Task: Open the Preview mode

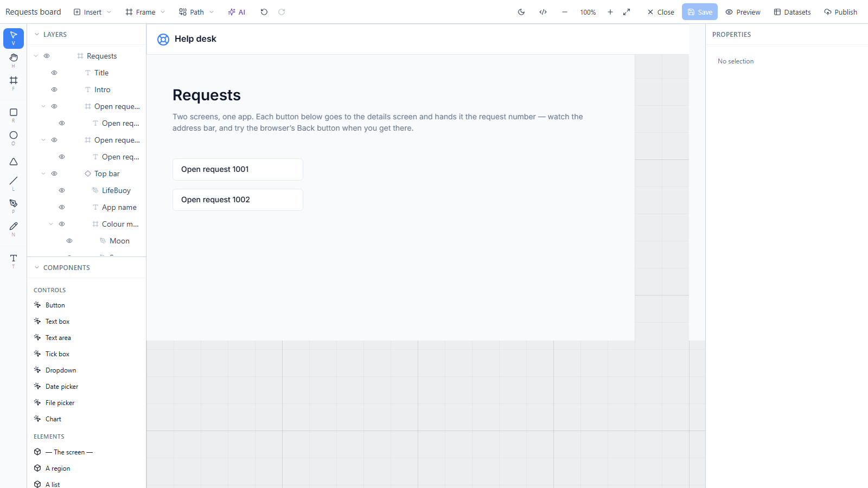Action: pos(743,12)
